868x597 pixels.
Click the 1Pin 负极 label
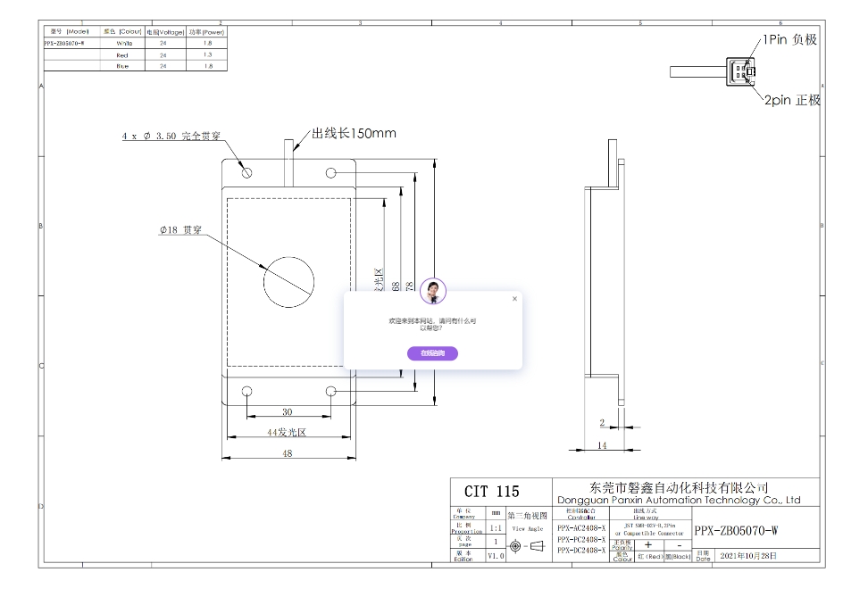pyautogui.click(x=789, y=40)
